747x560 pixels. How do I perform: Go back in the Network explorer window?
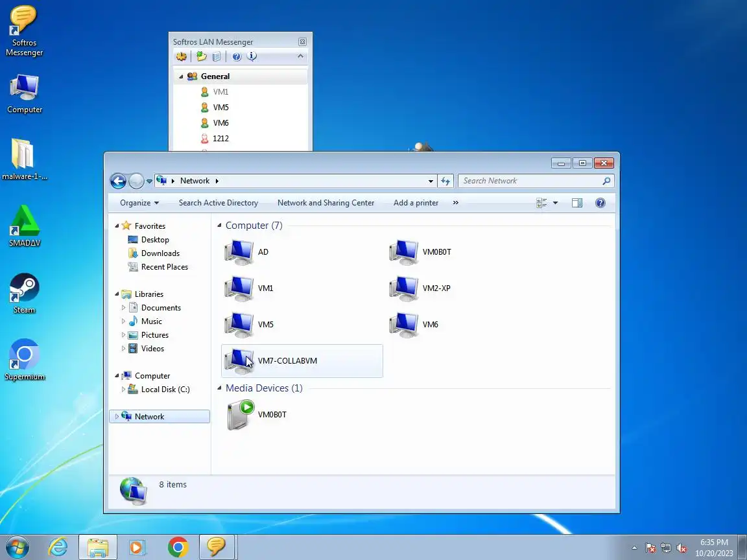[118, 181]
